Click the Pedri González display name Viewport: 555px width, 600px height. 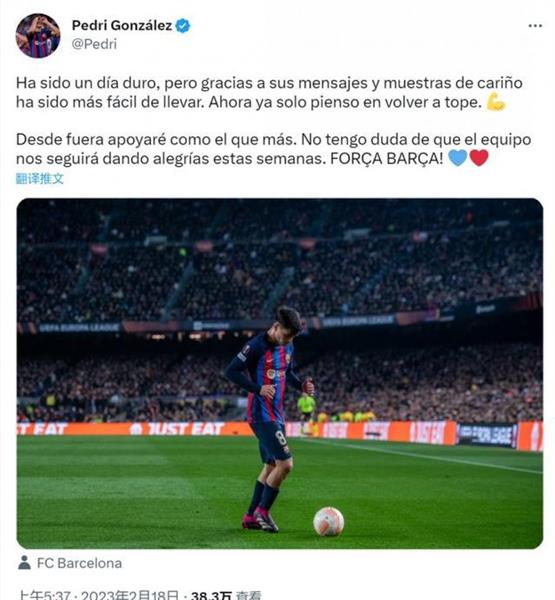pos(122,25)
